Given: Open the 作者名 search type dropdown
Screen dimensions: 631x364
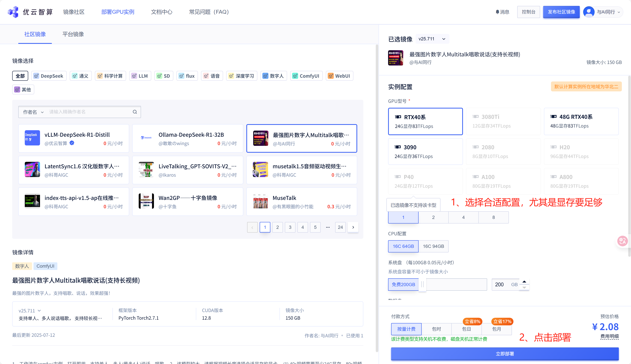Looking at the screenshot, I should pyautogui.click(x=33, y=112).
